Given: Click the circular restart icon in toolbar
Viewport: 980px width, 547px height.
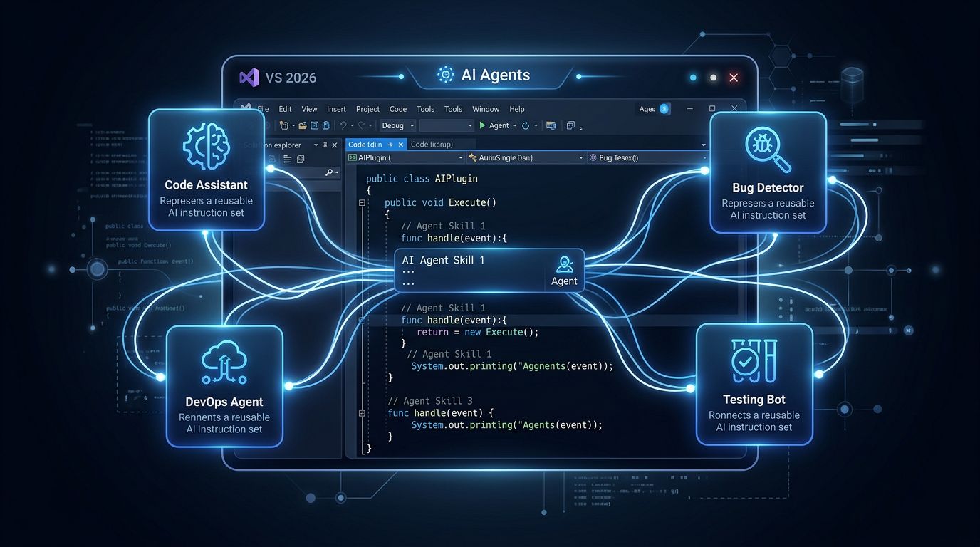Looking at the screenshot, I should [x=526, y=125].
